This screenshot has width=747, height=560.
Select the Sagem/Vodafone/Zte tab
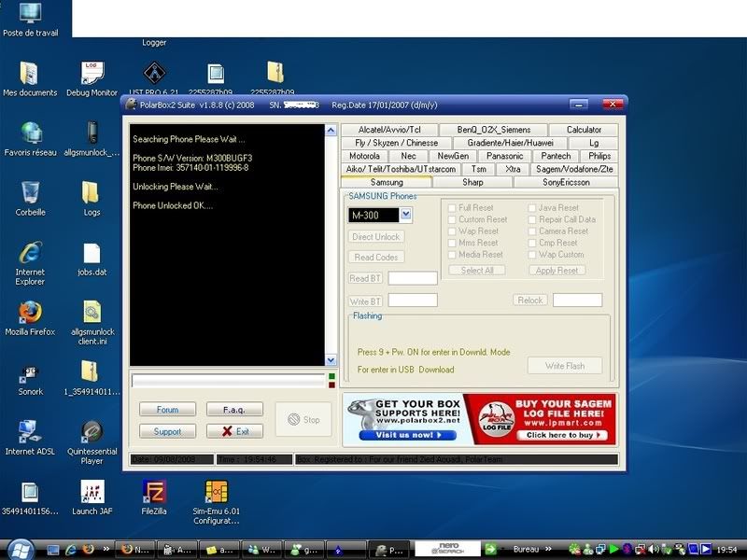coord(574,169)
